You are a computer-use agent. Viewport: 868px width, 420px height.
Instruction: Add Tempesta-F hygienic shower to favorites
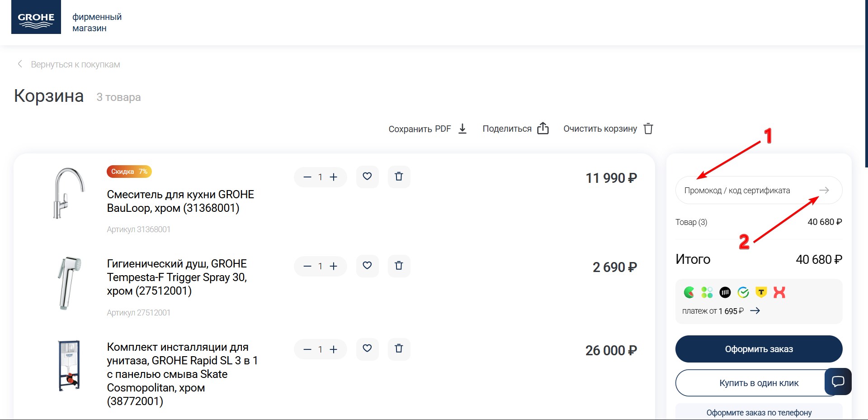click(367, 266)
